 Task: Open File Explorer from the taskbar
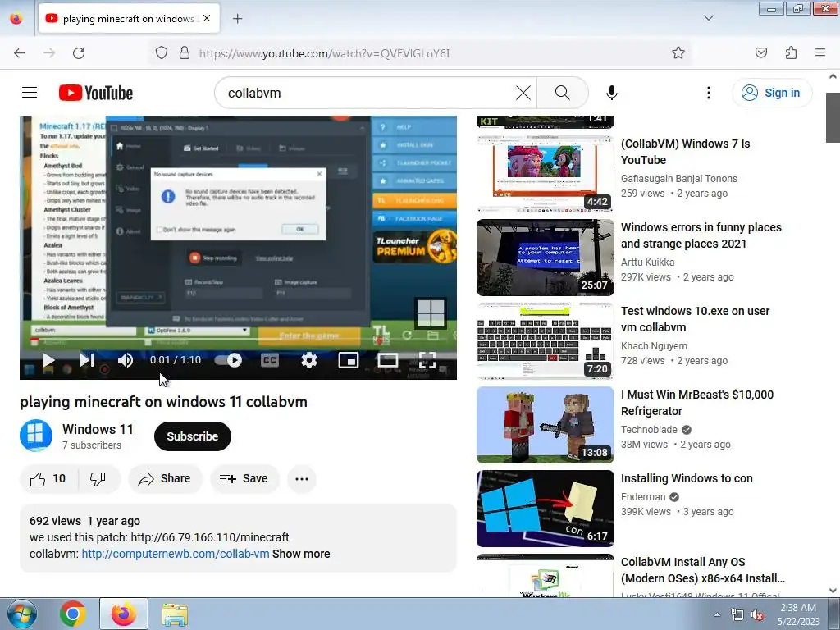pos(175,614)
